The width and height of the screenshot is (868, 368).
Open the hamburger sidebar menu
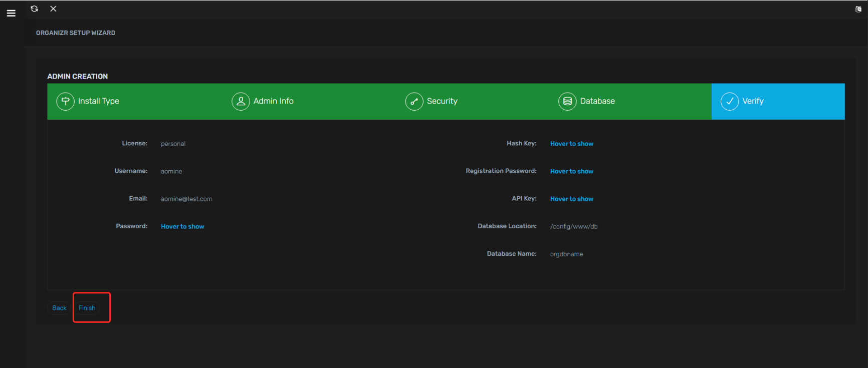pos(11,14)
